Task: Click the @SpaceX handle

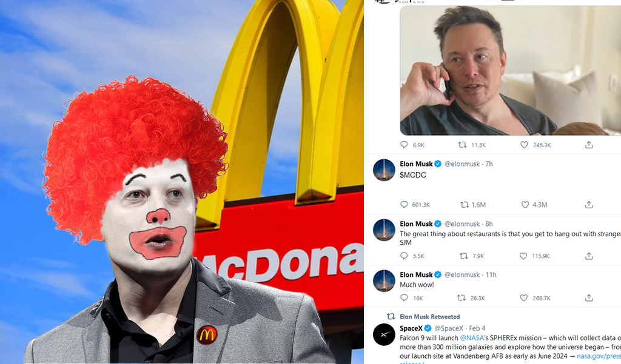Action: point(449,328)
